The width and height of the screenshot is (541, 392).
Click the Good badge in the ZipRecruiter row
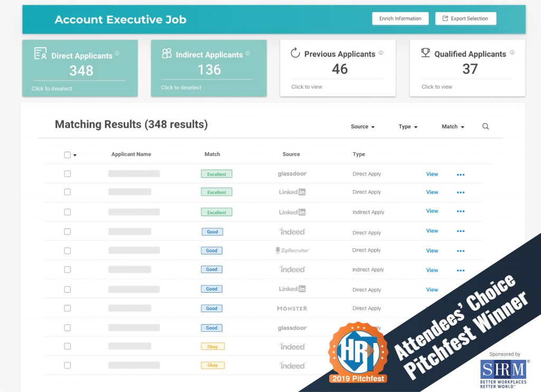[212, 250]
